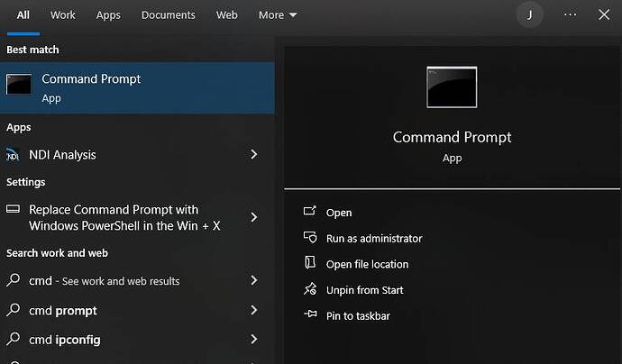Open the More filter dropdown
This screenshot has height=364, width=622.
point(277,15)
